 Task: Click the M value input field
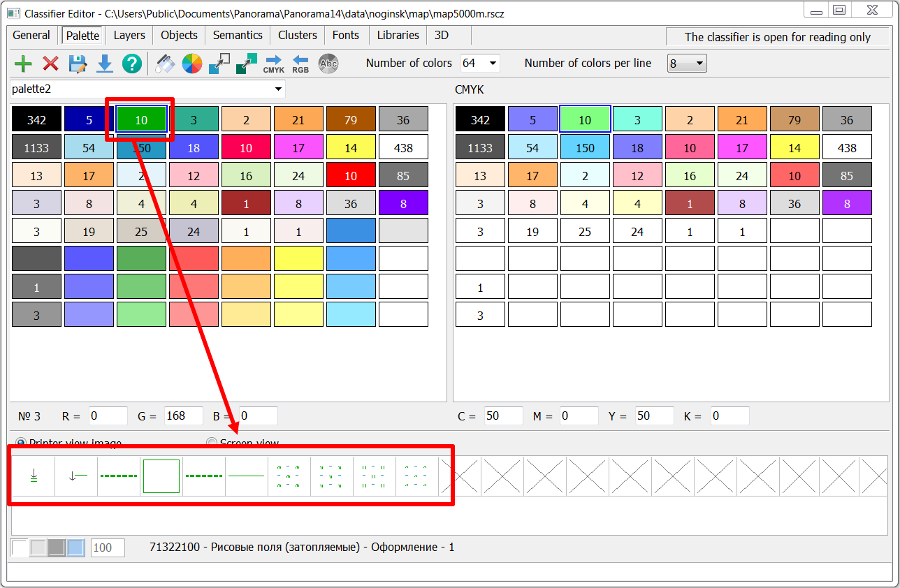(579, 416)
